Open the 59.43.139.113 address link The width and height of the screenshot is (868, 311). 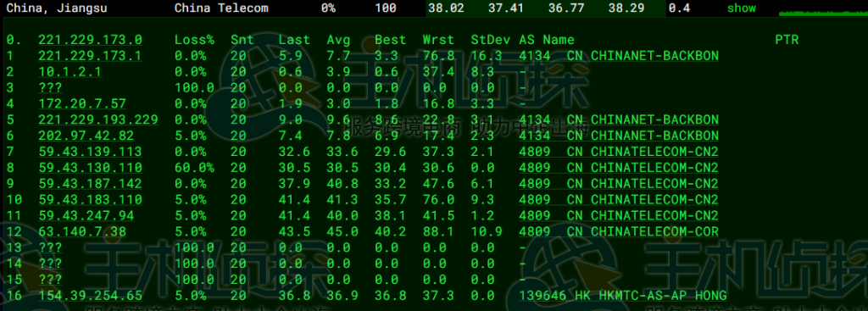click(x=90, y=152)
